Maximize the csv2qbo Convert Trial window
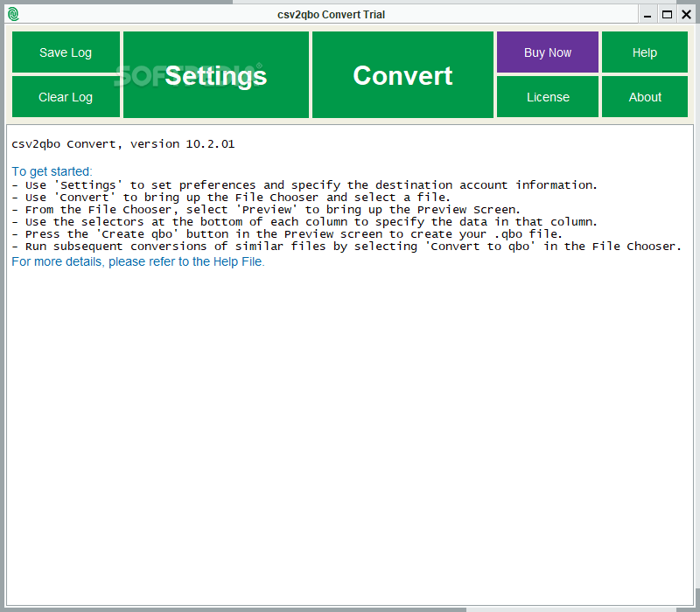 tap(667, 15)
